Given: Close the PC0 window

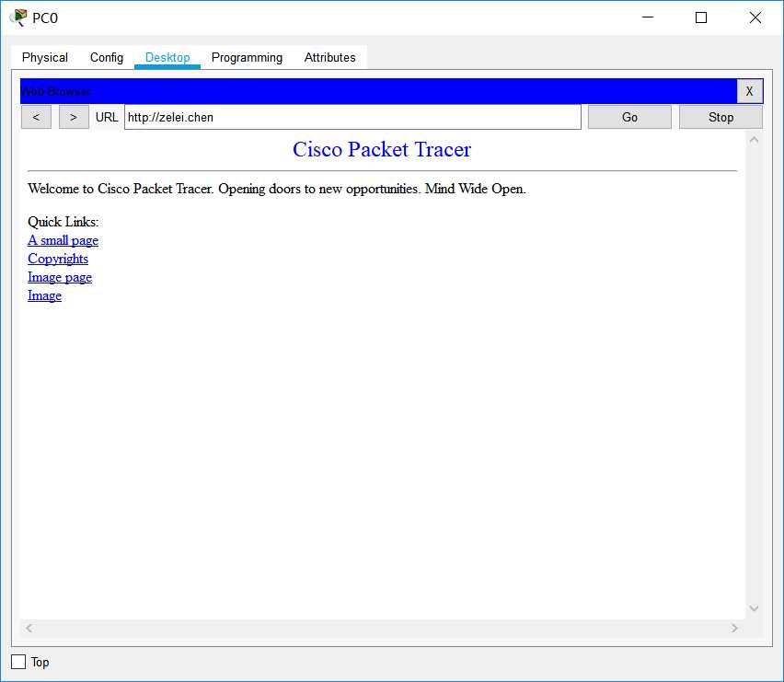Looking at the screenshot, I should tap(755, 17).
